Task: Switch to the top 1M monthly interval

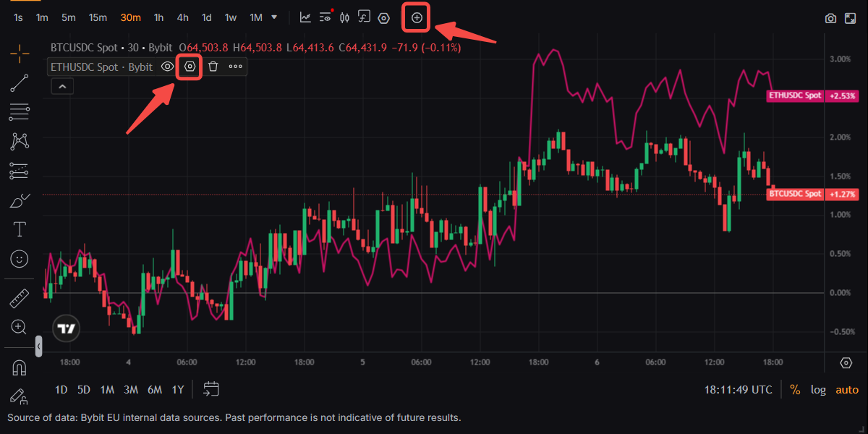Action: pos(255,17)
